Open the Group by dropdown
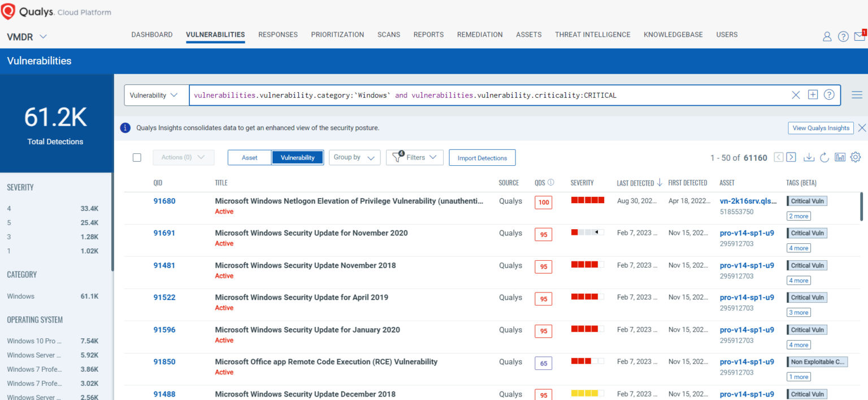This screenshot has height=400, width=868. pyautogui.click(x=354, y=157)
